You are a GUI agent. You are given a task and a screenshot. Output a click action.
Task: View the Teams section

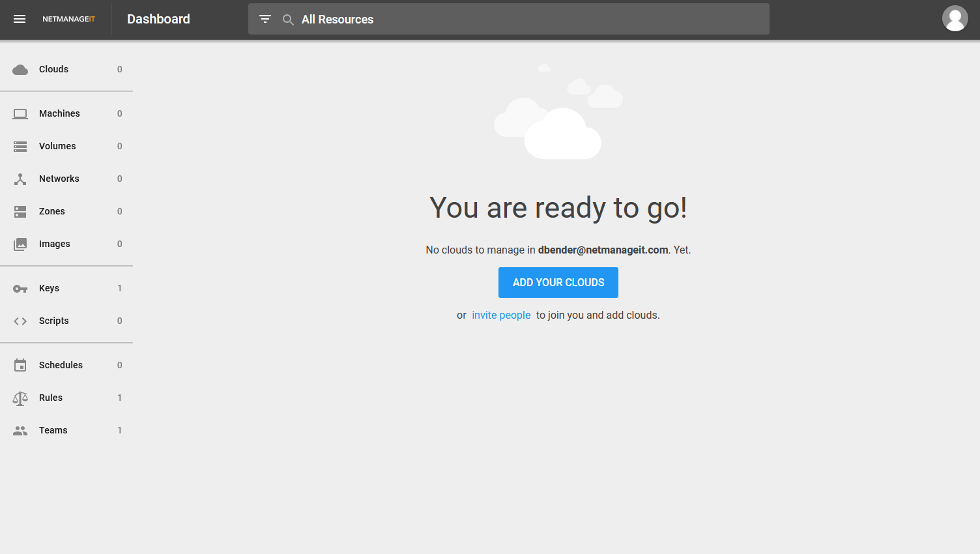pyautogui.click(x=53, y=430)
